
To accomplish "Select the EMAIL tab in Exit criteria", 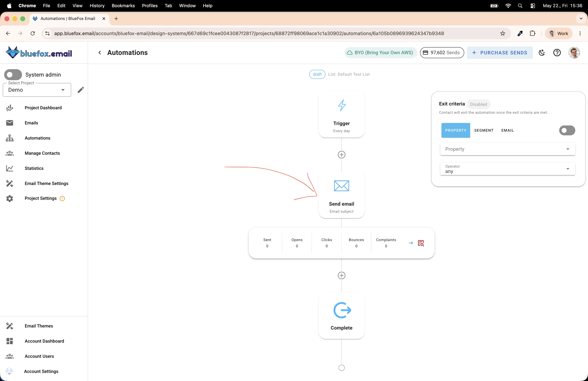I will (x=508, y=130).
